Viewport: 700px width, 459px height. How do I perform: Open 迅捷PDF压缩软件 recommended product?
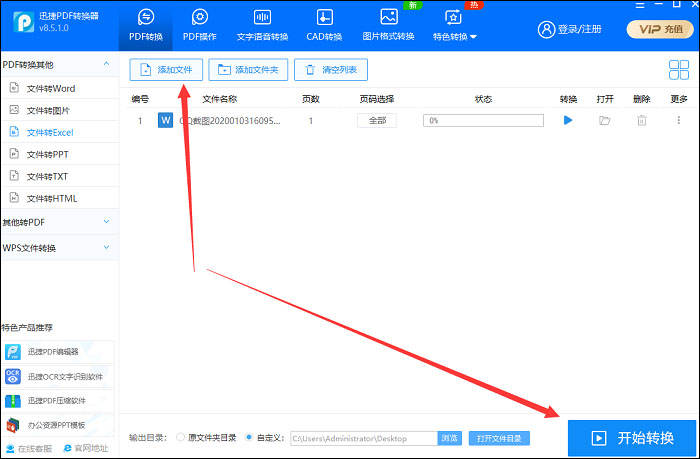pyautogui.click(x=58, y=401)
